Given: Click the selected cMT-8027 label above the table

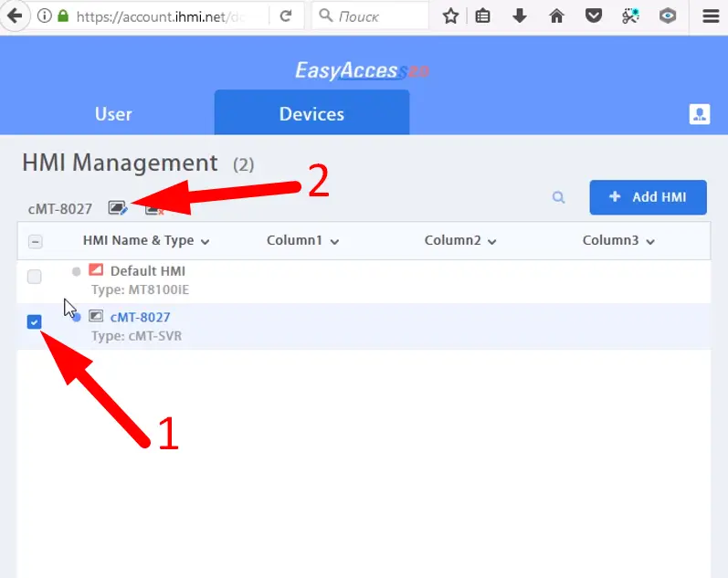Looking at the screenshot, I should (x=60, y=209).
